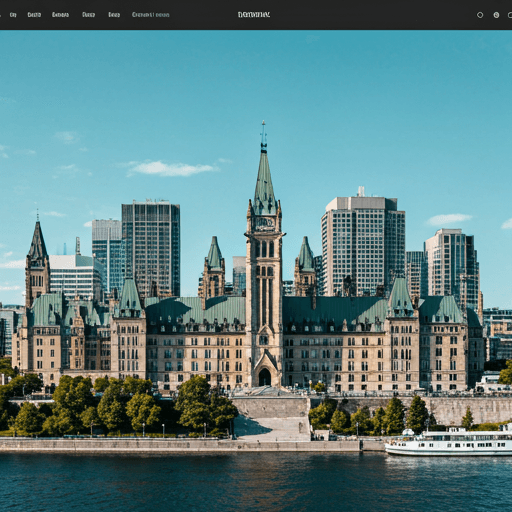
Task: Open the longest two-word menu bar item
Action: [151, 15]
